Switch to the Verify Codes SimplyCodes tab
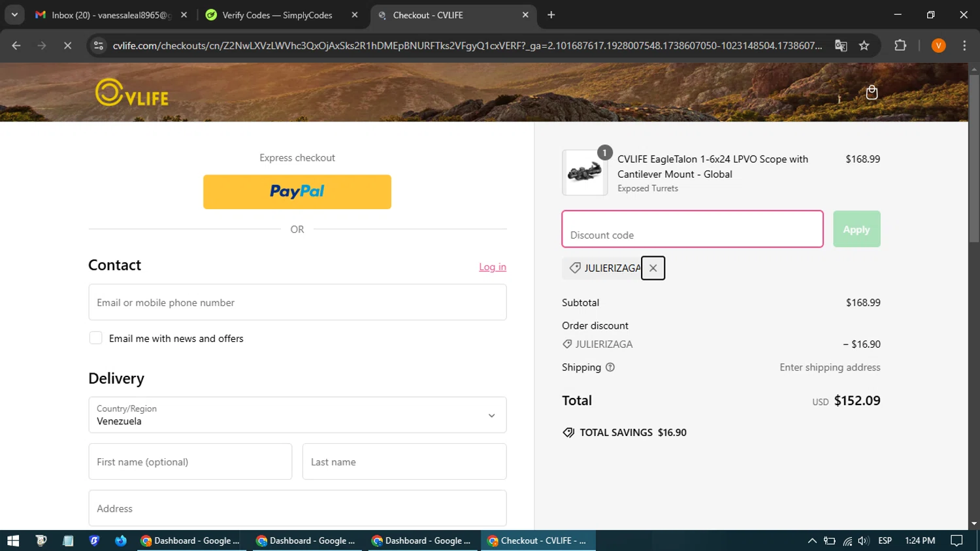The width and height of the screenshot is (980, 551). [x=281, y=15]
